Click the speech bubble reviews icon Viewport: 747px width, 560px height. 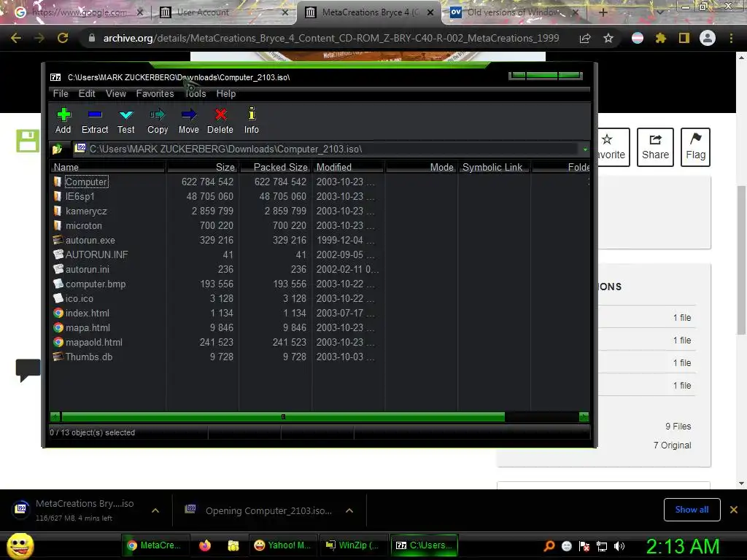[x=28, y=370]
